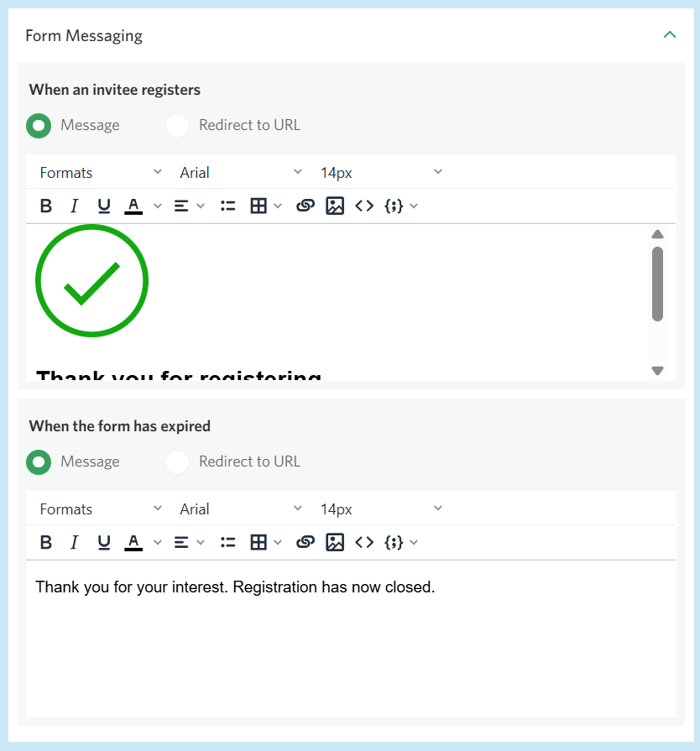Open text color picker in invitee registers editor
Screen dimensions: 700x751
[133, 206]
